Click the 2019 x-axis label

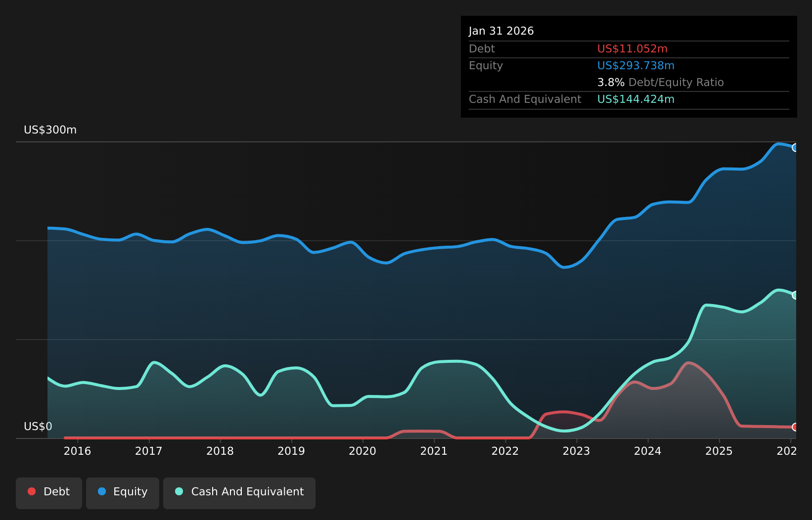pos(291,451)
